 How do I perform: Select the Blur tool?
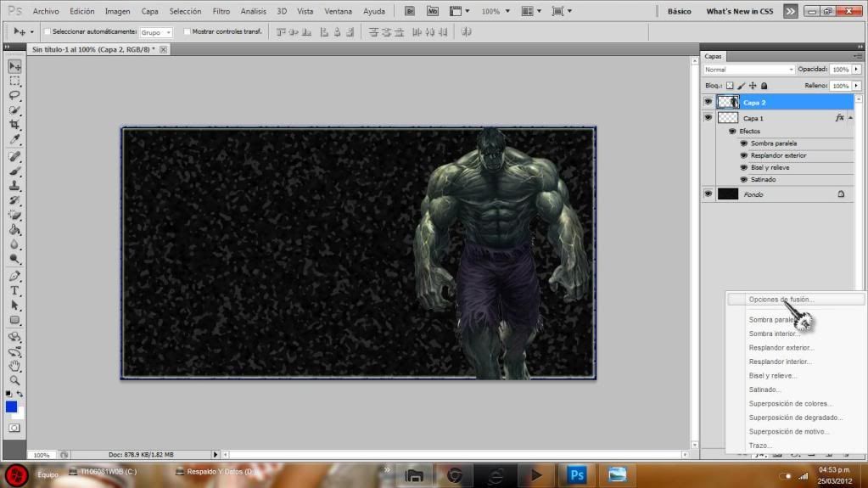point(15,244)
